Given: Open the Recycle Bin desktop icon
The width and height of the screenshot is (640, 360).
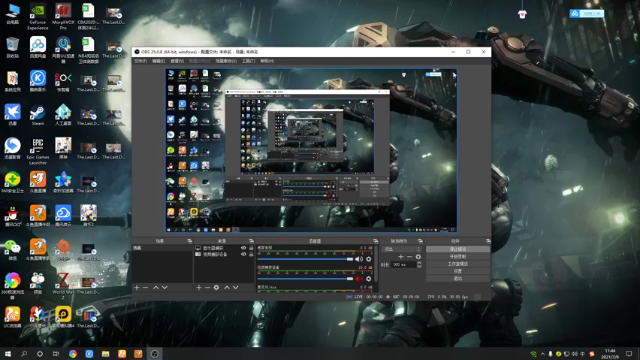Looking at the screenshot, I should coord(13,47).
